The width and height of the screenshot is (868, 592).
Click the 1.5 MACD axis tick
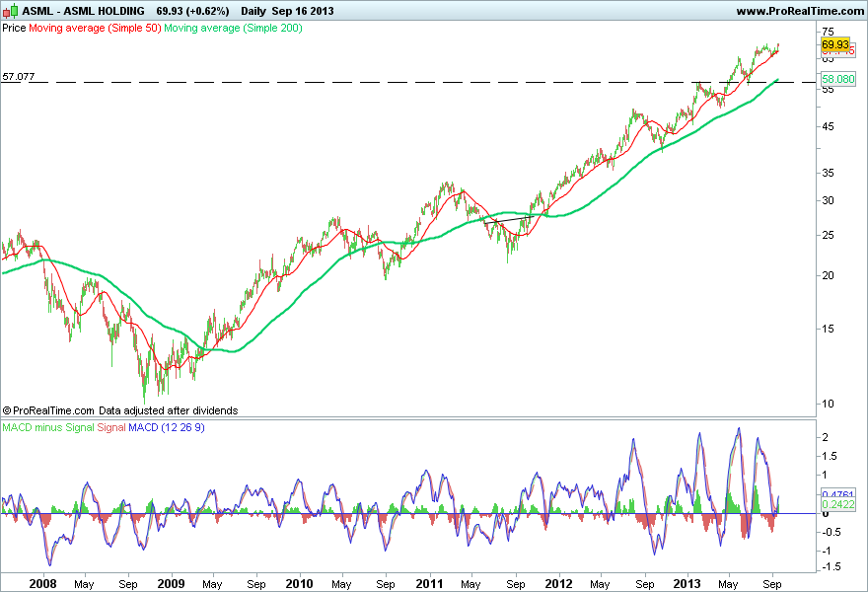click(829, 456)
